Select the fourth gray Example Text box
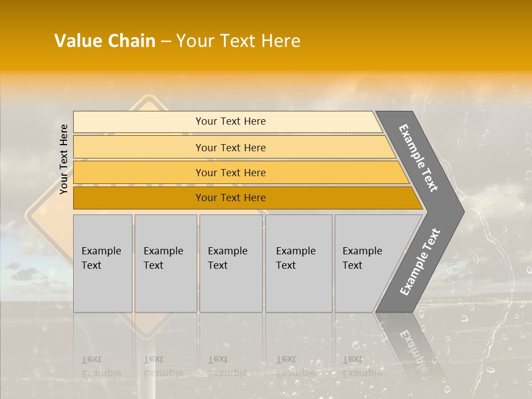 click(299, 263)
